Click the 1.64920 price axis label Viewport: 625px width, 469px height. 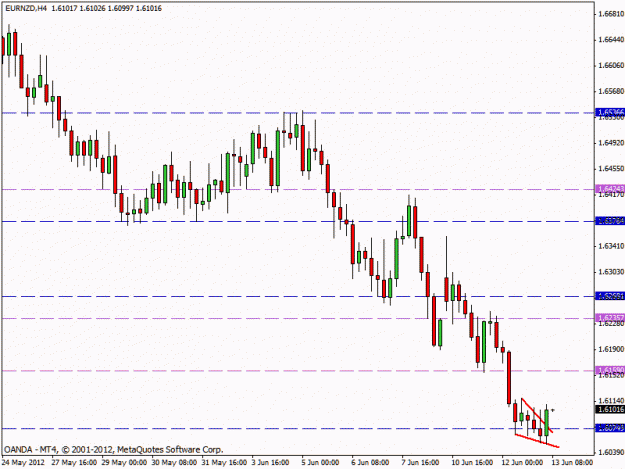(x=611, y=143)
